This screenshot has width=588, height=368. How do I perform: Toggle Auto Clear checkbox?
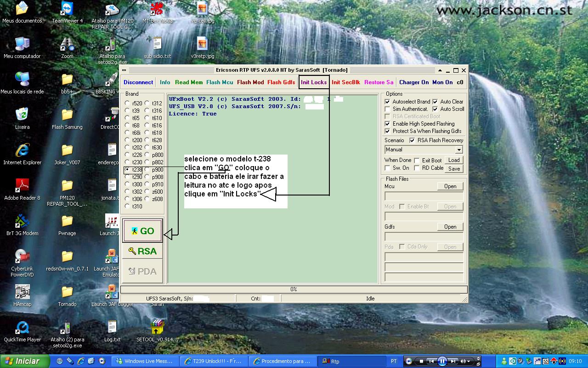tap(435, 102)
